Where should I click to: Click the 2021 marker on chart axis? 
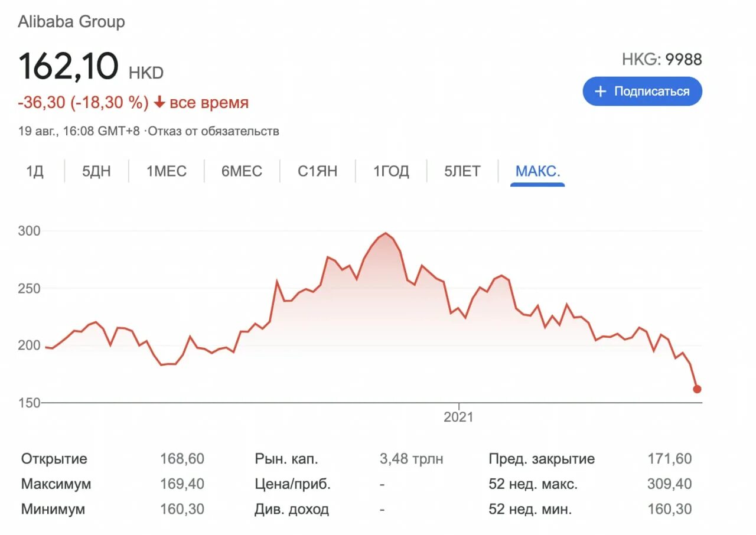point(458,417)
